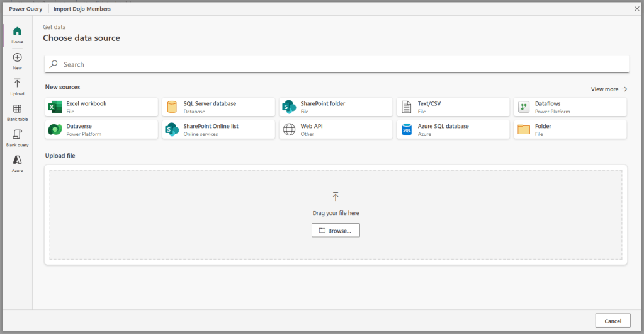
Task: Select the Text/CSV file source
Action: click(x=453, y=107)
